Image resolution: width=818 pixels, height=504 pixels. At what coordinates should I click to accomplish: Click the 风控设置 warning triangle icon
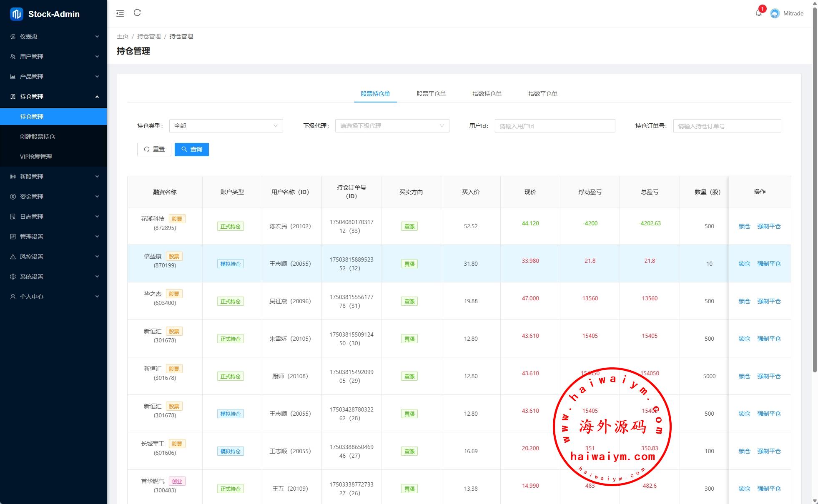[x=13, y=257]
